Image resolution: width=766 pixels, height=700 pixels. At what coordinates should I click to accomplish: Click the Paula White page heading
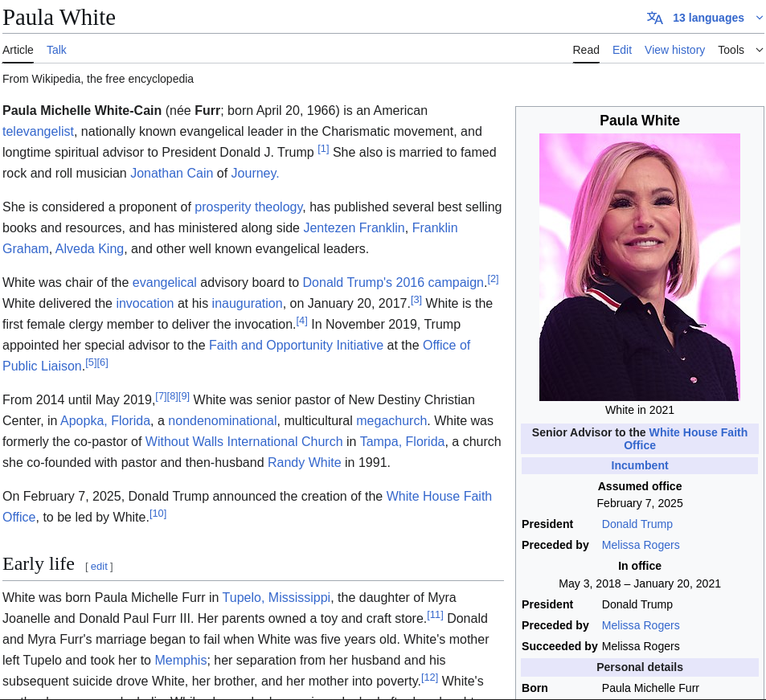(59, 18)
